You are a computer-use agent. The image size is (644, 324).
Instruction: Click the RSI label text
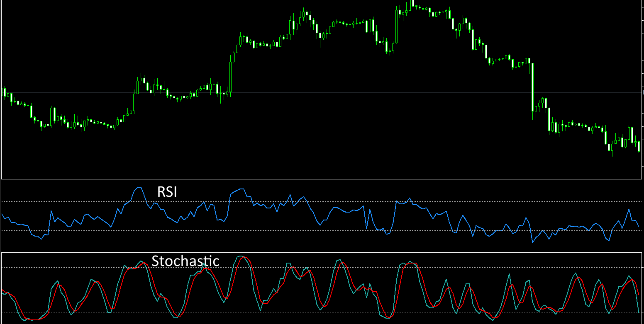point(167,192)
